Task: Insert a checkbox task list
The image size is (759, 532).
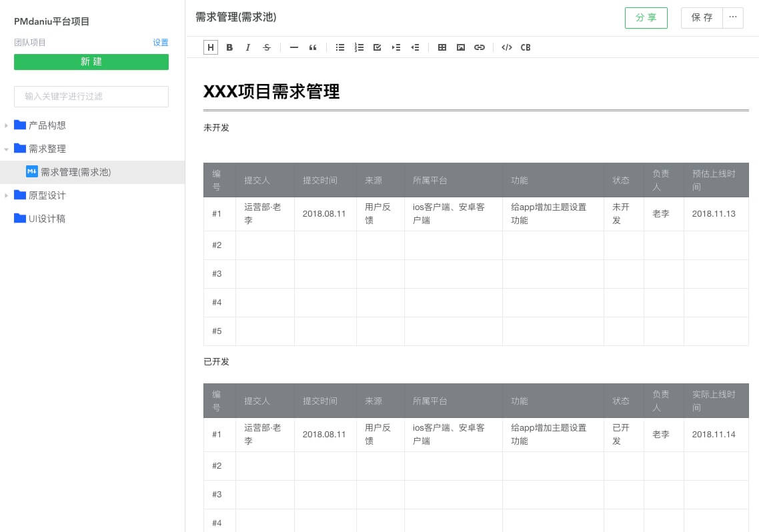Action: pyautogui.click(x=377, y=47)
